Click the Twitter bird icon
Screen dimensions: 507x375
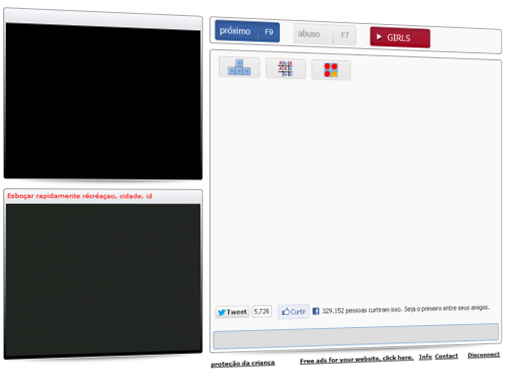pyautogui.click(x=221, y=312)
